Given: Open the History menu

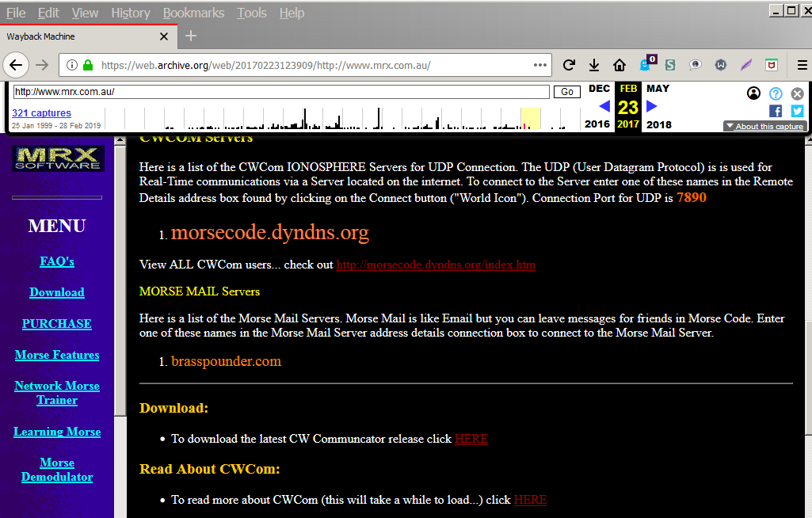Looking at the screenshot, I should pyautogui.click(x=131, y=13).
